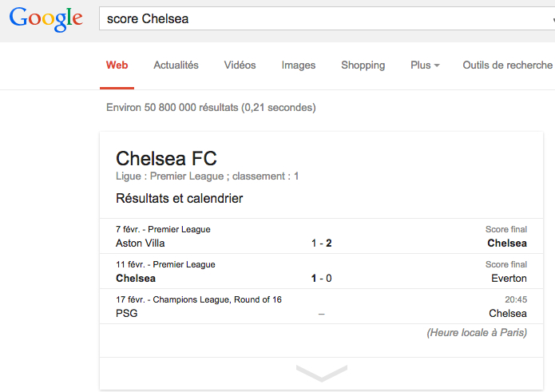Click the Résultats et calendrier heading
Viewport: 555px width, 392px height.
click(x=180, y=198)
